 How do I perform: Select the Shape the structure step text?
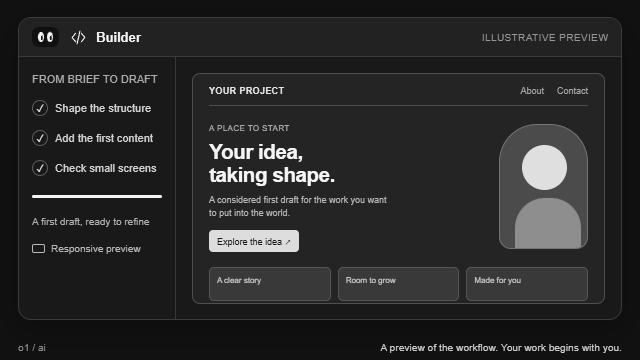pyautogui.click(x=103, y=108)
